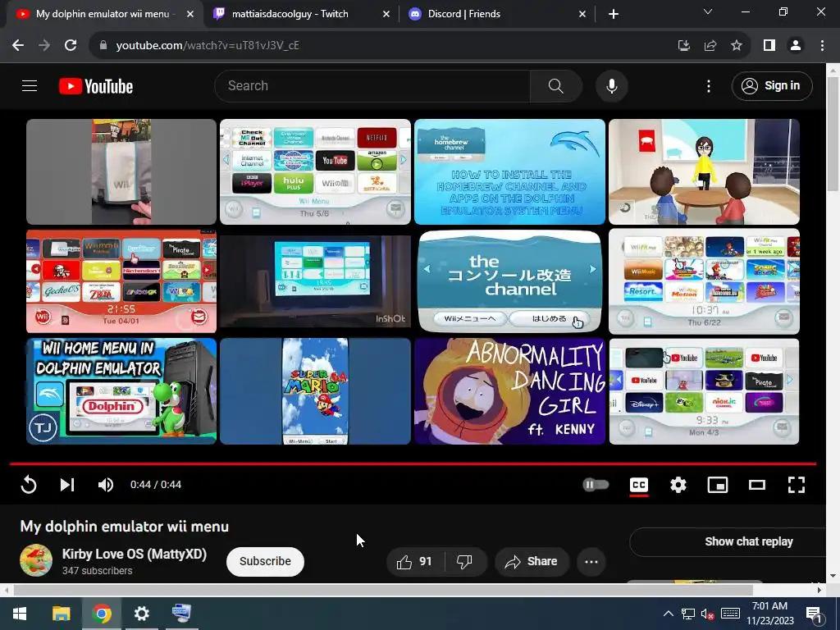This screenshot has height=630, width=840.
Task: Skip to next video
Action: 67,484
